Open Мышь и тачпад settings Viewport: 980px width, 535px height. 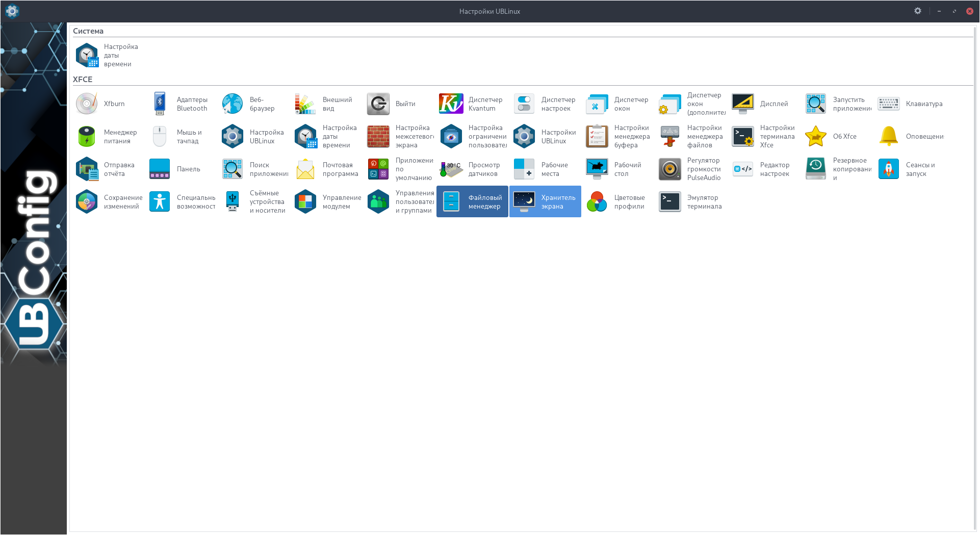(x=181, y=137)
